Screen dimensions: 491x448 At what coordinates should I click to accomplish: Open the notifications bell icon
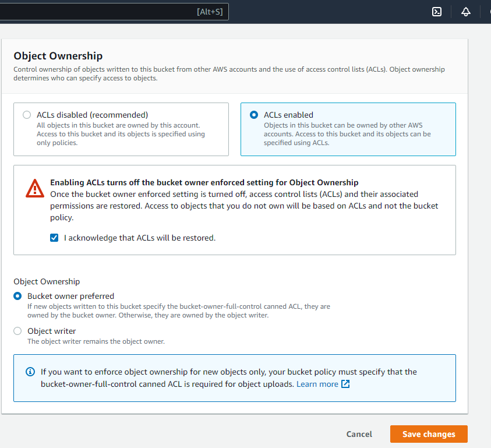(466, 12)
